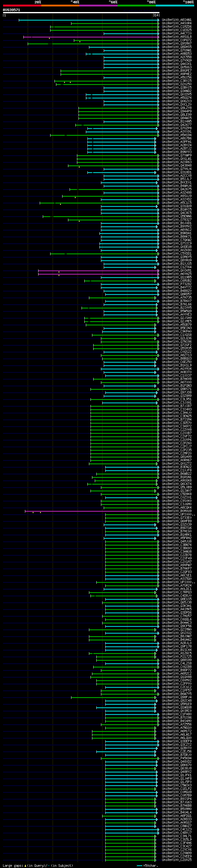Screen dimensions: 197x868
Task: Click the 314 query end position label
Action: click(x=155, y=15)
